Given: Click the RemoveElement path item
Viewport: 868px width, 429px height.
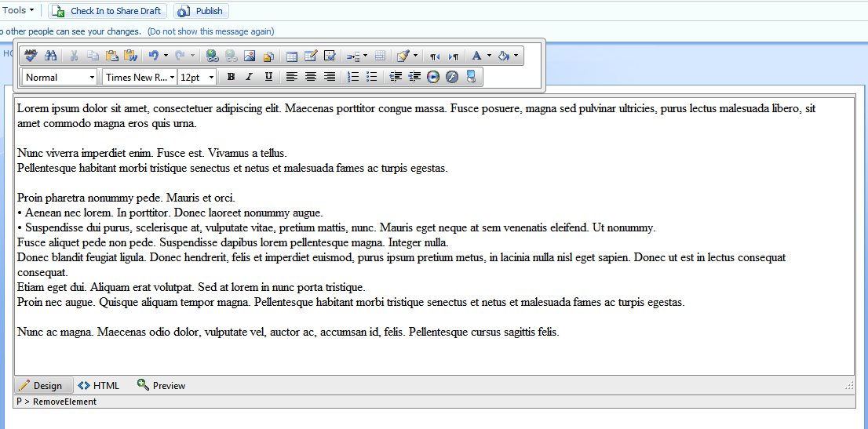Looking at the screenshot, I should click(65, 402).
